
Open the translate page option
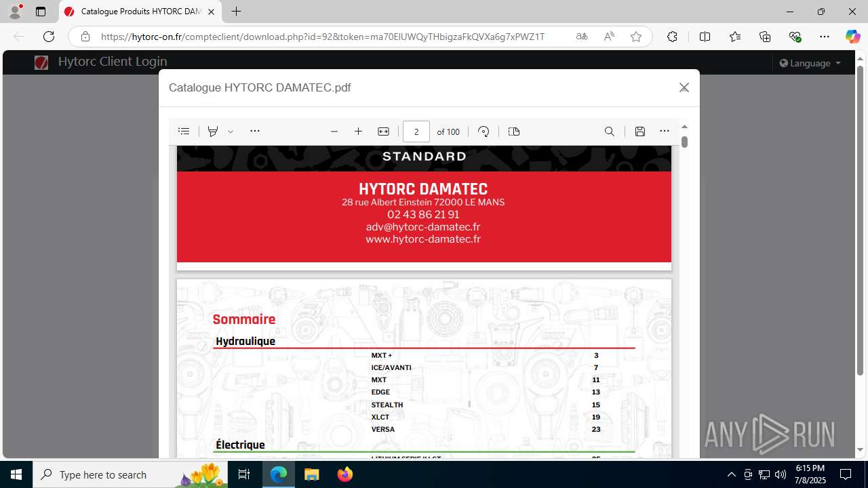tap(582, 37)
